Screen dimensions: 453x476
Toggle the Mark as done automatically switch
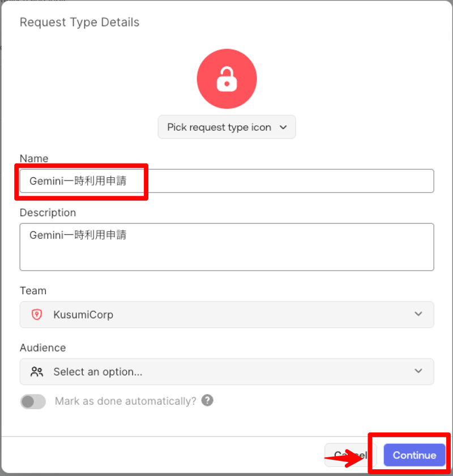pyautogui.click(x=33, y=402)
